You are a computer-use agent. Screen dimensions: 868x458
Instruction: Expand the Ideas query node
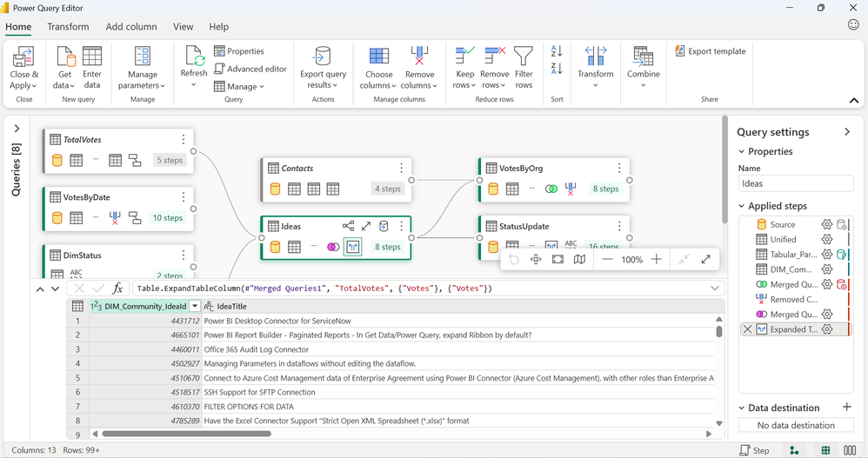click(x=366, y=226)
